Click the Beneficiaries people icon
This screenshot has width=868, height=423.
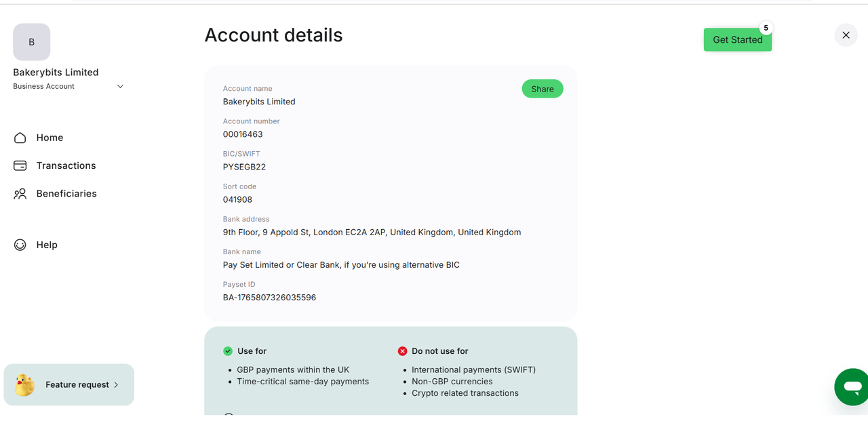click(x=20, y=194)
